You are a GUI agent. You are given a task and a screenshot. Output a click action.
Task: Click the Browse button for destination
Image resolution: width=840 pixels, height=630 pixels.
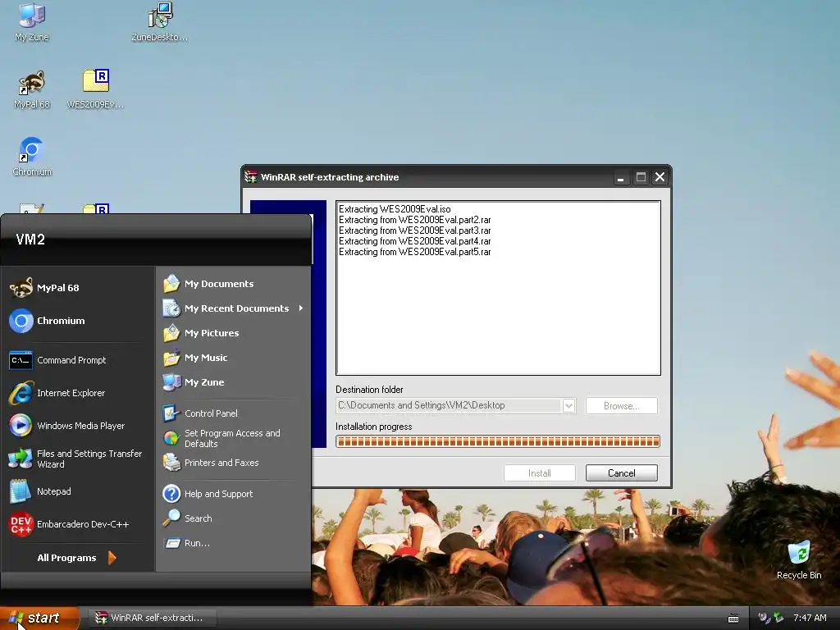(x=622, y=406)
